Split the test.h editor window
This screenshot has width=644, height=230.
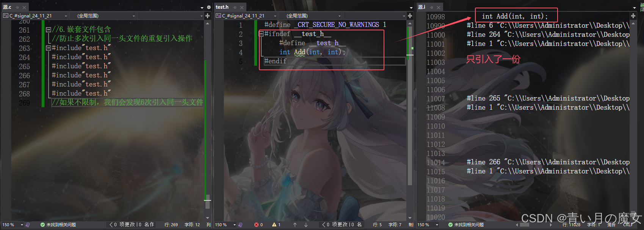[410, 16]
